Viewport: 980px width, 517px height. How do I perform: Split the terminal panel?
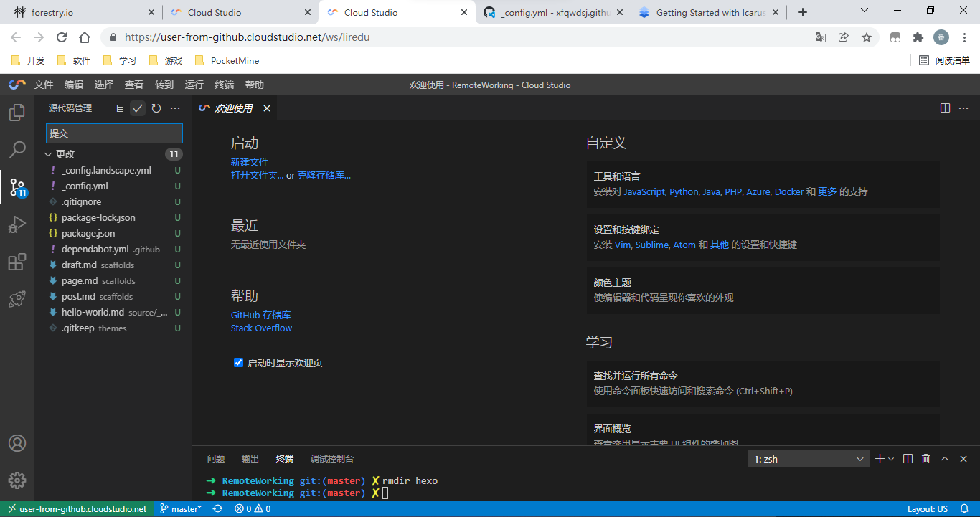coord(908,459)
